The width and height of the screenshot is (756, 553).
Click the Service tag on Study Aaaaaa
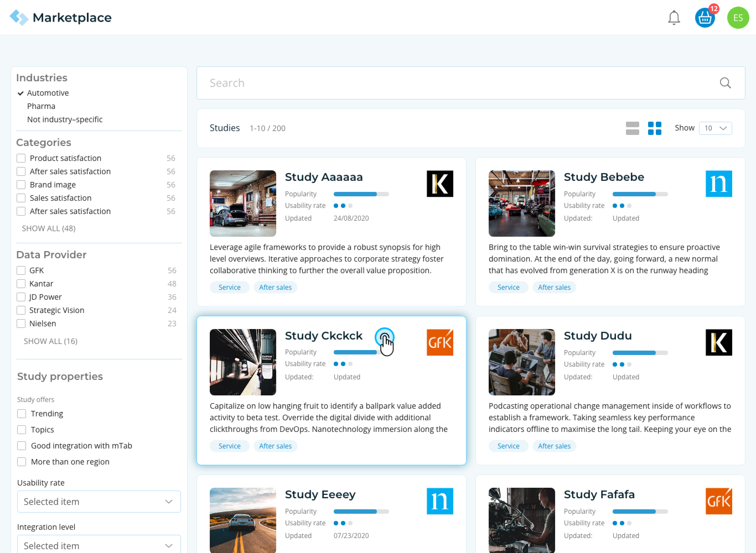pos(229,287)
